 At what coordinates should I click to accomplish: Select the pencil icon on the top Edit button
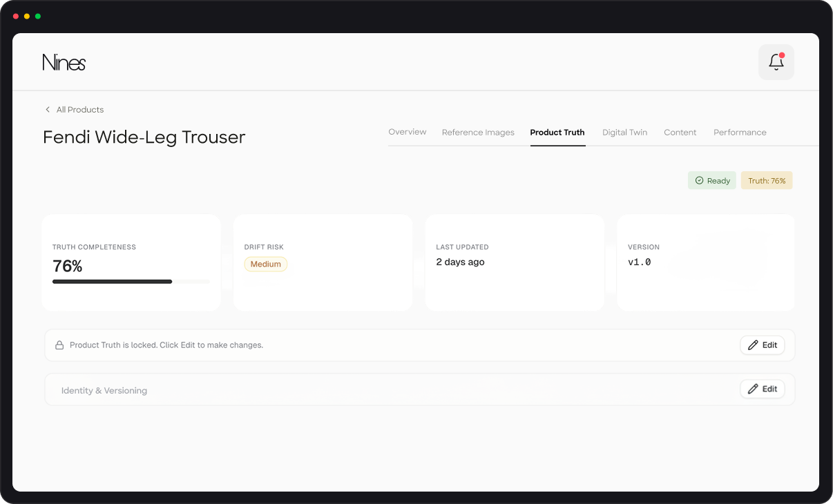point(754,345)
